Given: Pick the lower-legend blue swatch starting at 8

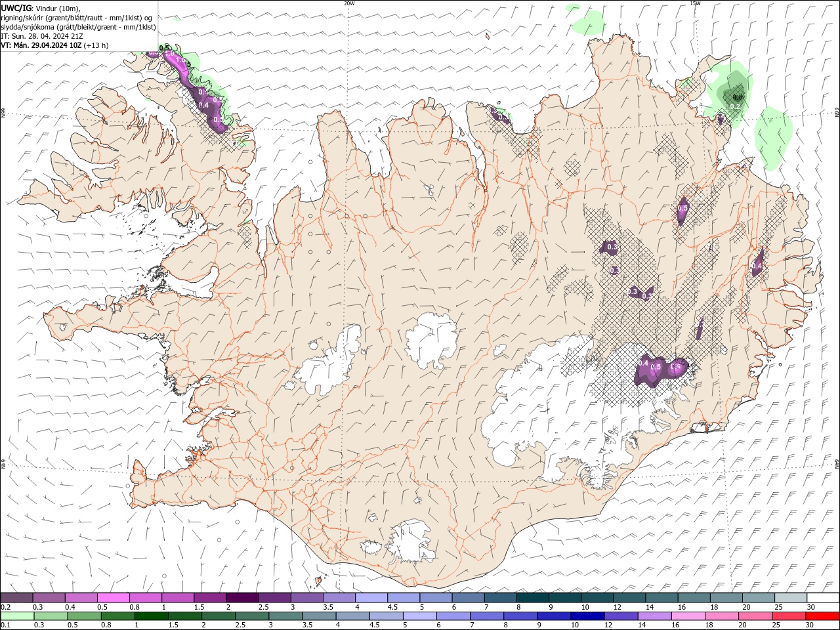Looking at the screenshot, I should [521, 616].
